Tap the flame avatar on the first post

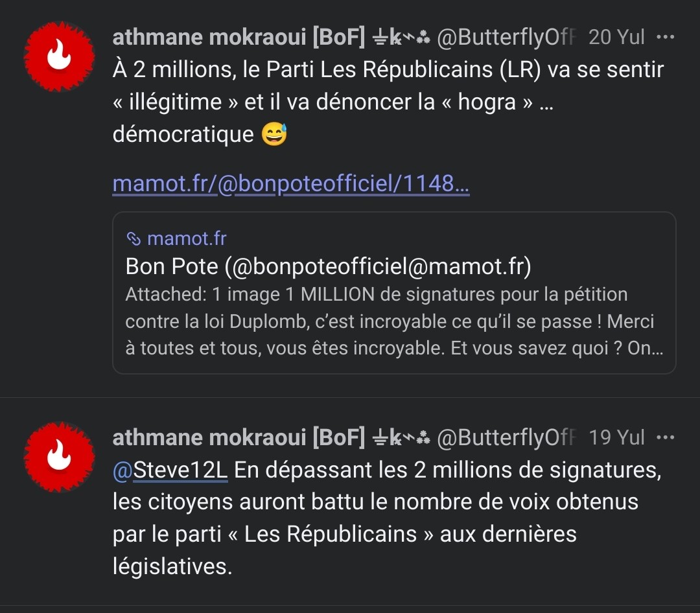click(x=59, y=56)
